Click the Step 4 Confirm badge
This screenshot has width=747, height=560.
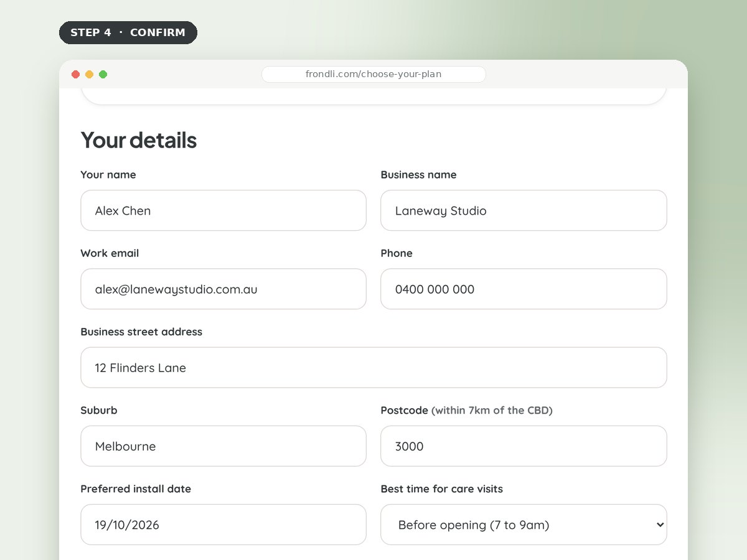[x=128, y=32]
